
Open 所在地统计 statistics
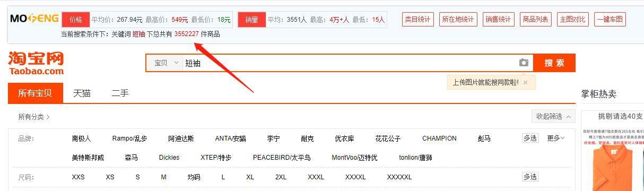pos(458,20)
